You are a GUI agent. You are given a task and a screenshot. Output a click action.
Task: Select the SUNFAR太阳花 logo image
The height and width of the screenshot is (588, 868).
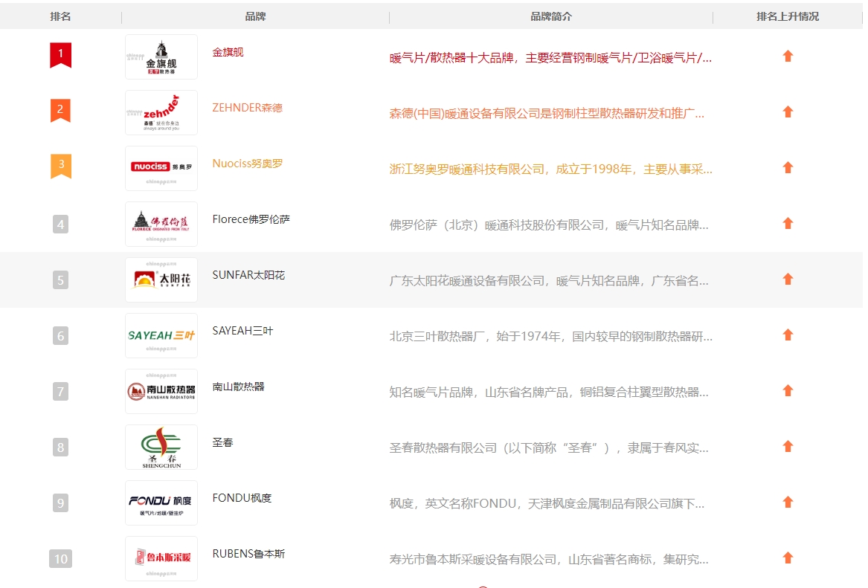pyautogui.click(x=161, y=280)
